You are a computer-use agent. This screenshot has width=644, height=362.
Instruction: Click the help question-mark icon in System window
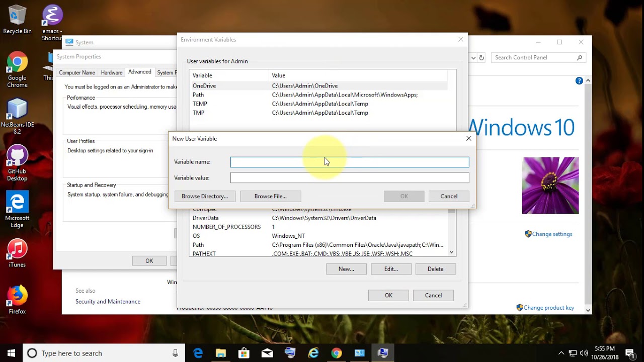pyautogui.click(x=579, y=80)
